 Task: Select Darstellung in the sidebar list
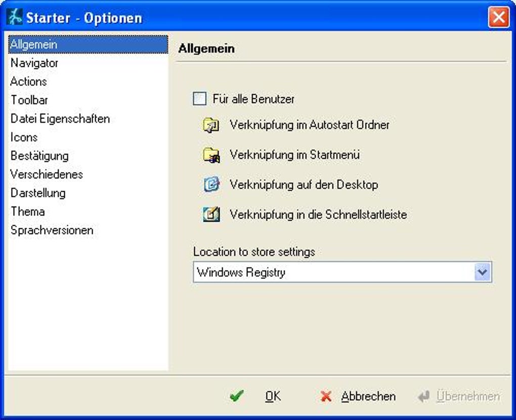38,193
